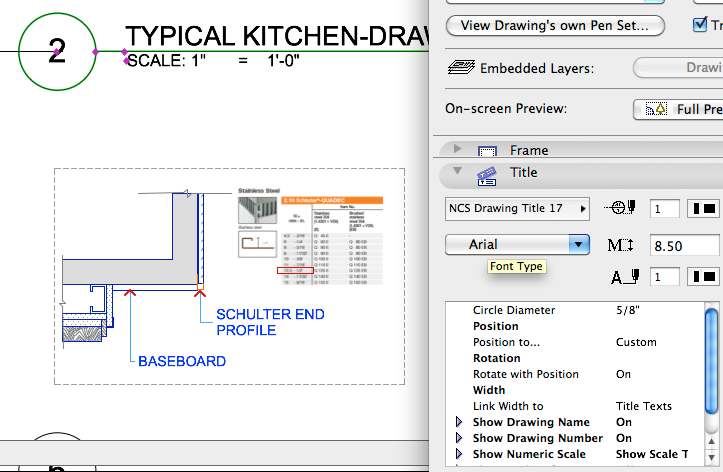The image size is (723, 472).
Task: Open the Arial font type dropdown
Action: (x=517, y=244)
